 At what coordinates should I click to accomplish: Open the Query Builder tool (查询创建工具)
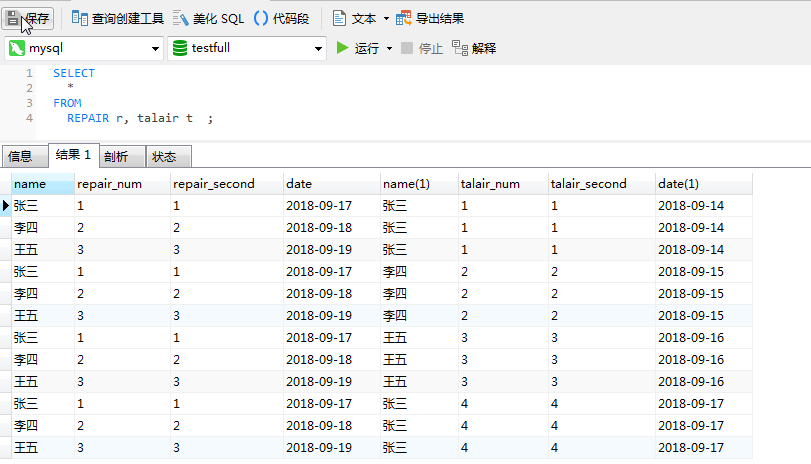click(x=117, y=19)
